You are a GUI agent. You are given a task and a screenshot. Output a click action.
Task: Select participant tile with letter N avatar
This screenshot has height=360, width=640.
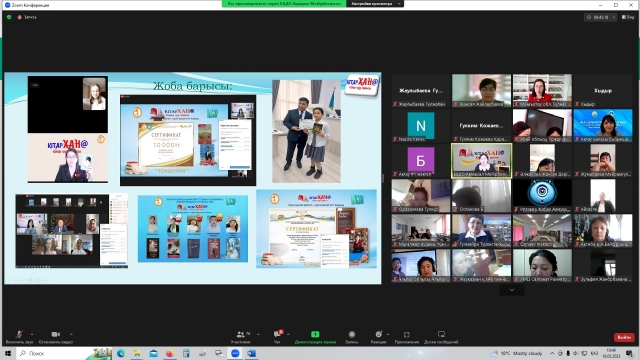(x=421, y=125)
